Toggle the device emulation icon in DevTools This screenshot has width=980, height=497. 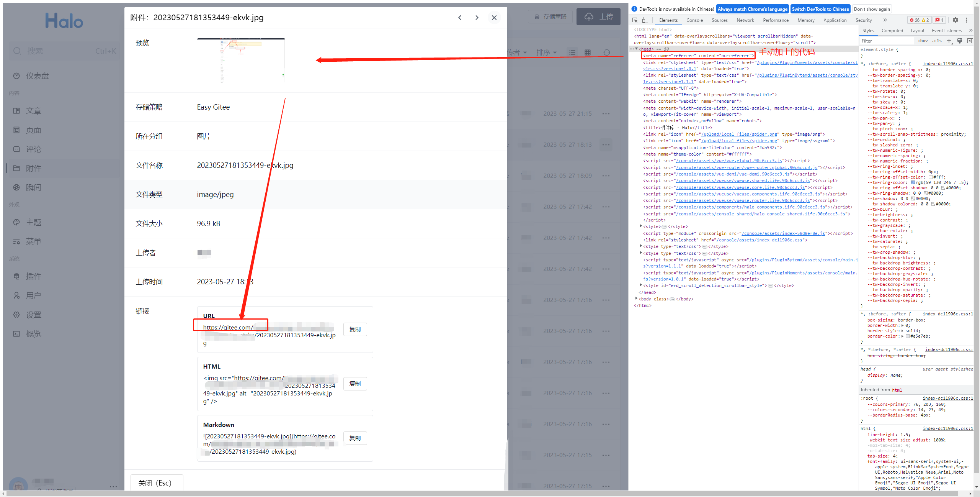coord(645,20)
